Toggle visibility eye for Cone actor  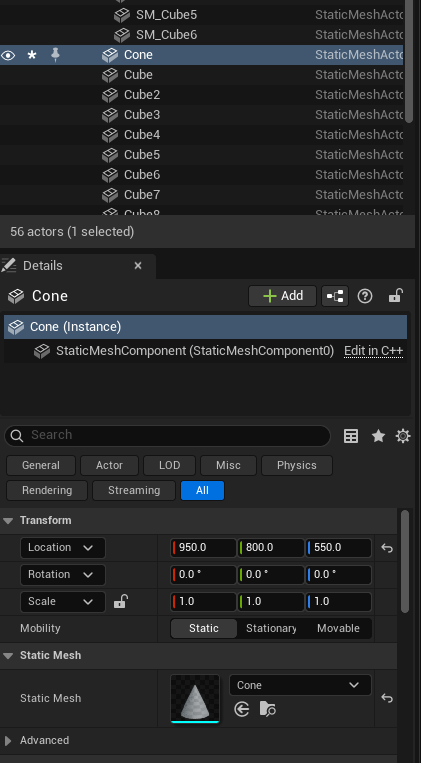tap(8, 55)
